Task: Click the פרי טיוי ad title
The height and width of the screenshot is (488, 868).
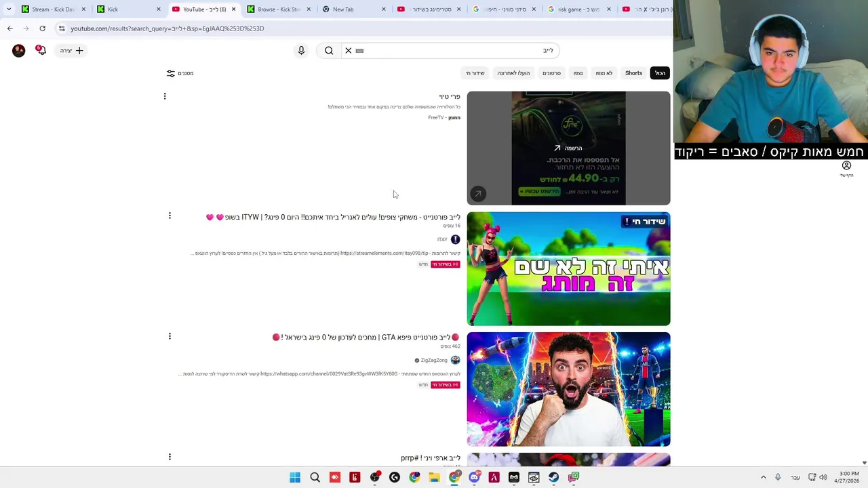Action: (x=450, y=97)
